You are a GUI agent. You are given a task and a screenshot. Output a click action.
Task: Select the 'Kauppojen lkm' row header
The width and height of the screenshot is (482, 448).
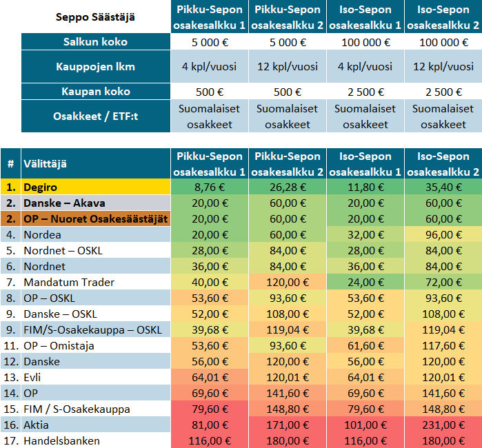pos(96,67)
